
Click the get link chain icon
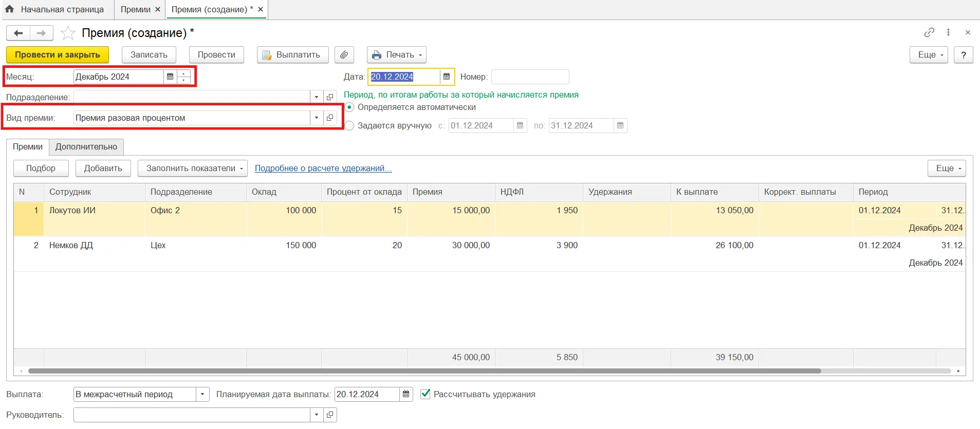tap(929, 32)
